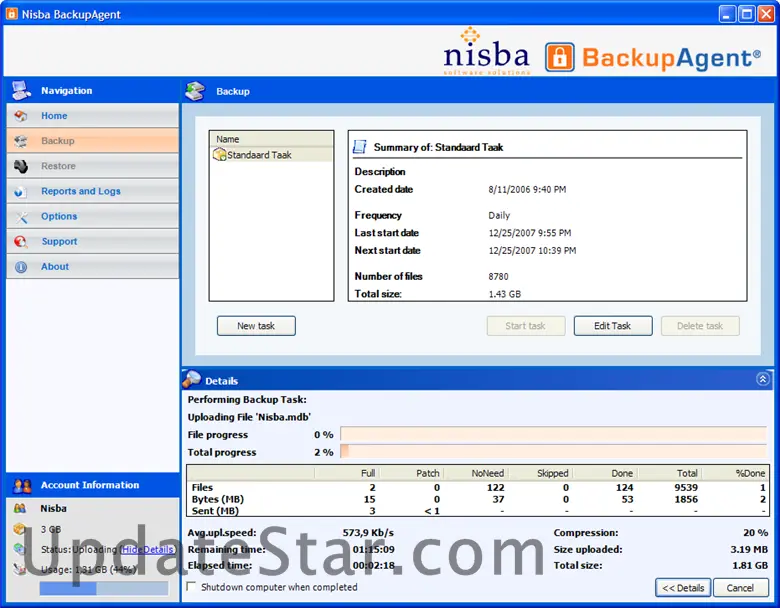The image size is (780, 608).
Task: Open Reports and Logs
Action: tap(93, 191)
